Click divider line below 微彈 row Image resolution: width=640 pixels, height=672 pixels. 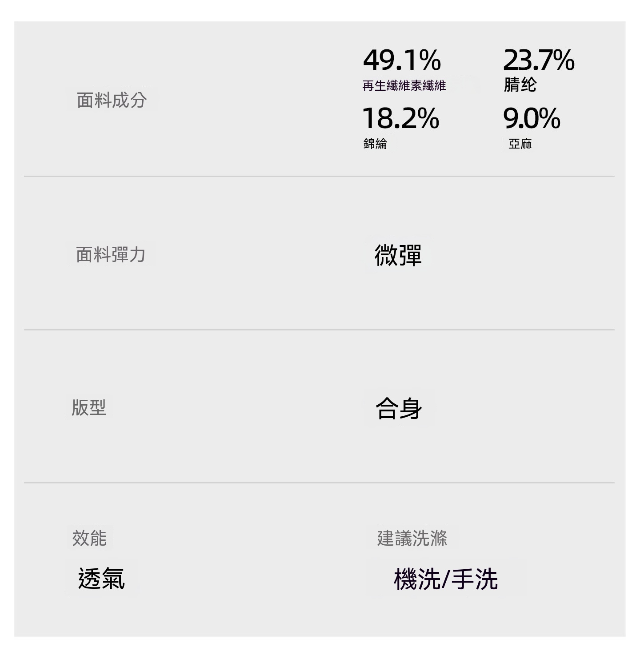pos(319,330)
